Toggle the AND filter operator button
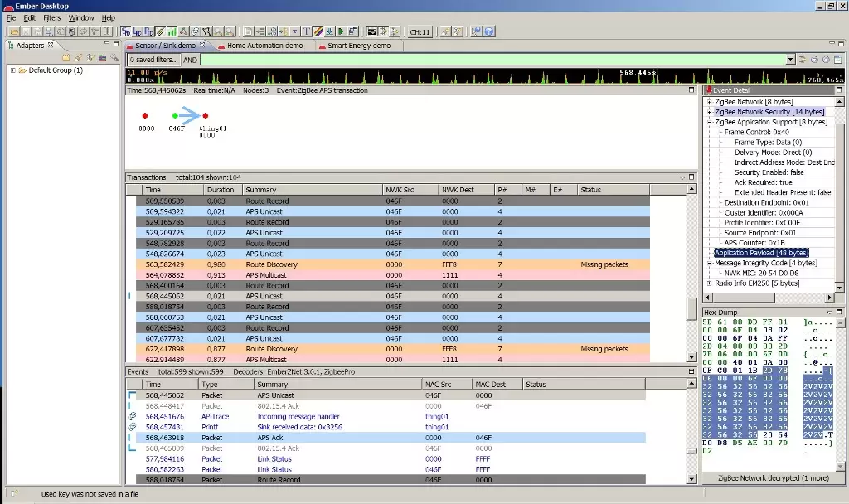The height and width of the screenshot is (504, 849). point(190,60)
